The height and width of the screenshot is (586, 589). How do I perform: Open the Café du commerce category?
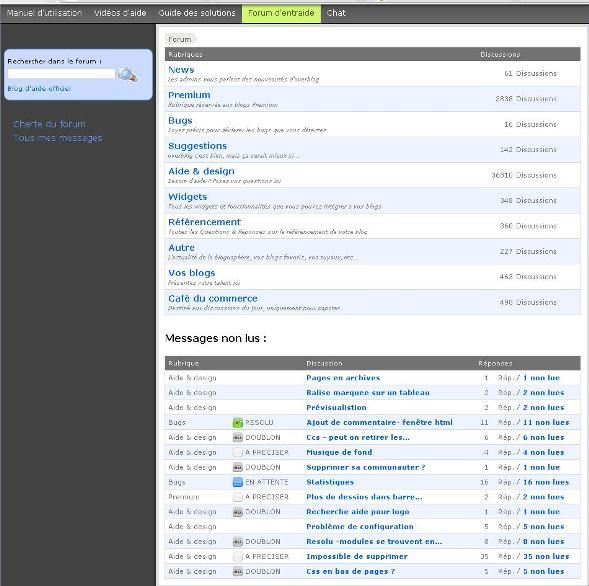click(x=213, y=299)
